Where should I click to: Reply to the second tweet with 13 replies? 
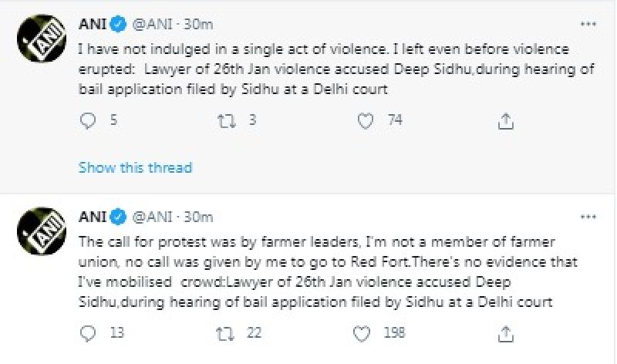coord(89,335)
